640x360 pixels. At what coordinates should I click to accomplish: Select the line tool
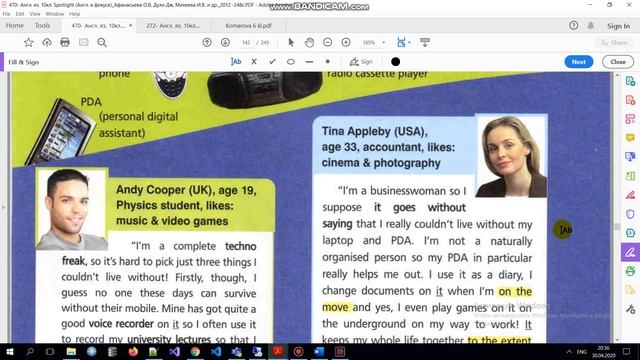pos(309,62)
